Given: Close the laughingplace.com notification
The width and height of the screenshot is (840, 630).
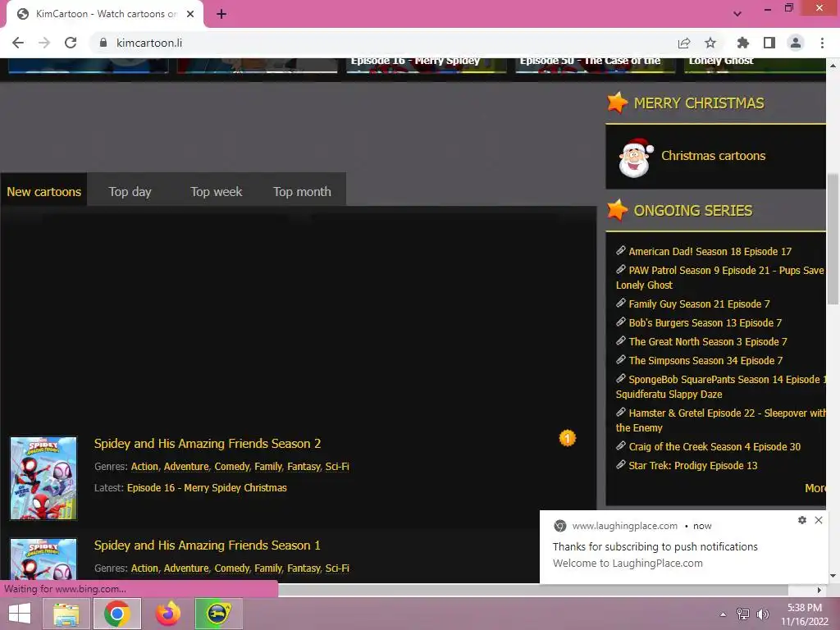Looking at the screenshot, I should click(819, 519).
